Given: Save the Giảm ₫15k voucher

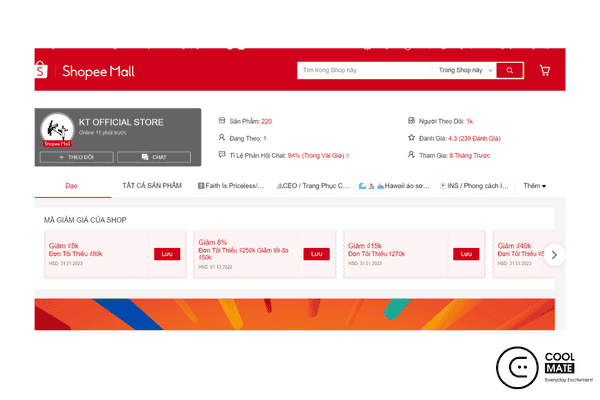Looking at the screenshot, I should 465,254.
